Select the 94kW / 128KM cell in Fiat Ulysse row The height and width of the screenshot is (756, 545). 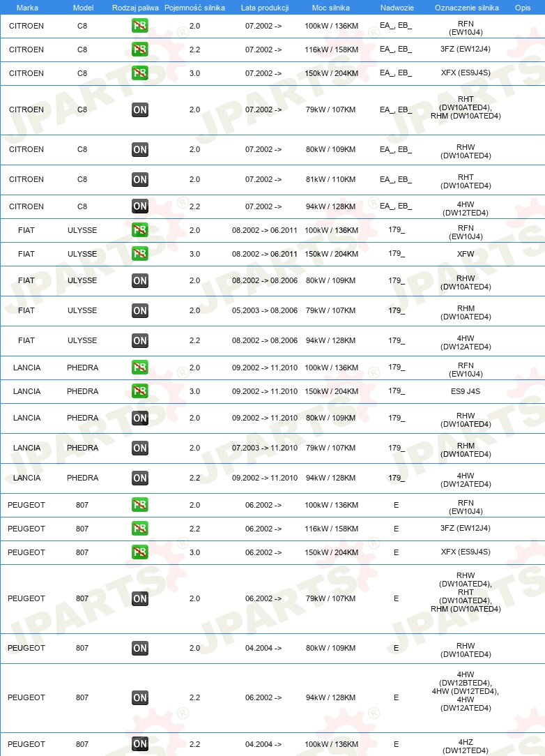pyautogui.click(x=330, y=340)
